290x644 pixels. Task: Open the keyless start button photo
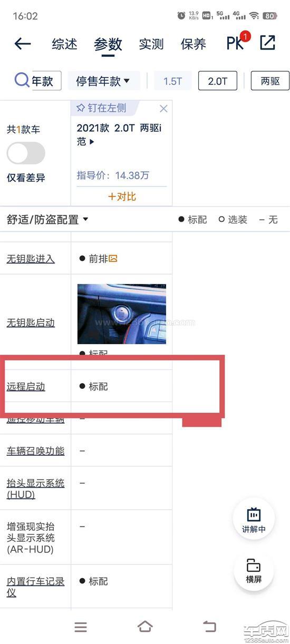[122, 314]
